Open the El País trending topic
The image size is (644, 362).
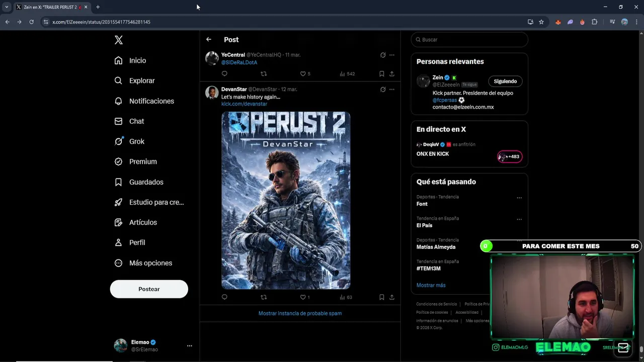click(x=424, y=226)
